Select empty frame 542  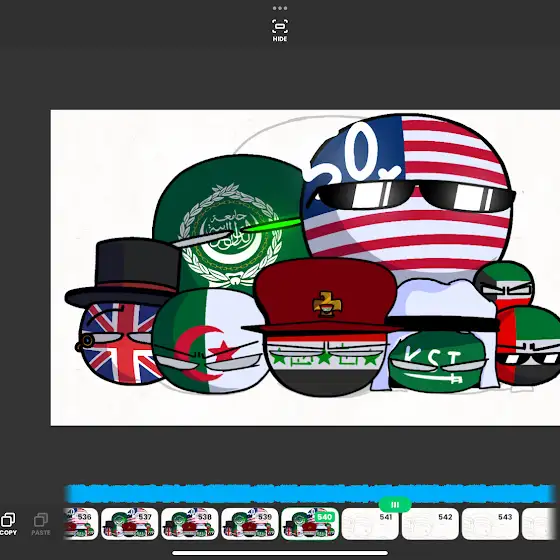(x=430, y=524)
